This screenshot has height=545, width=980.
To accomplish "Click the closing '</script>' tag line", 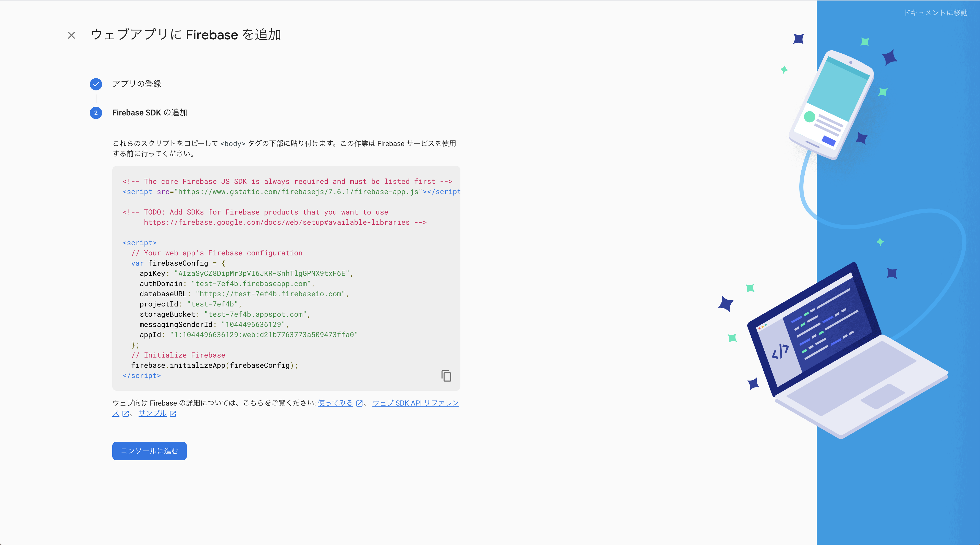I will tap(142, 376).
